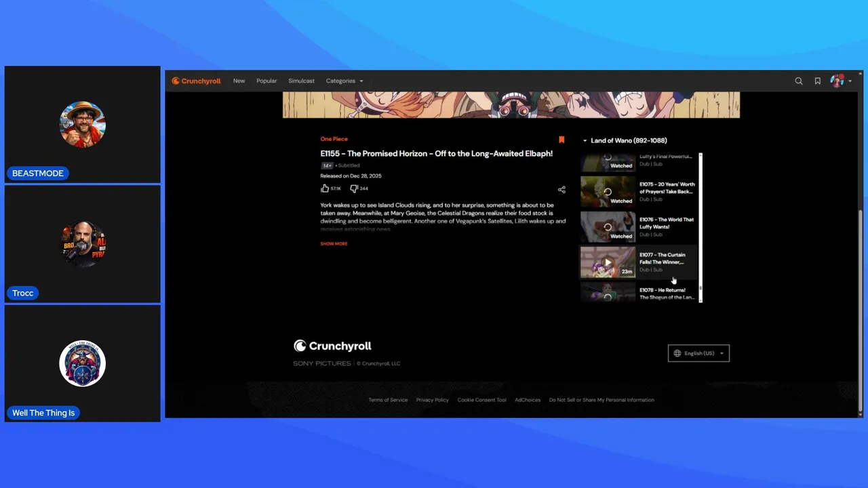This screenshot has height=488, width=868.
Task: Open the Crunchyroll home logo in navbar
Action: (x=196, y=81)
